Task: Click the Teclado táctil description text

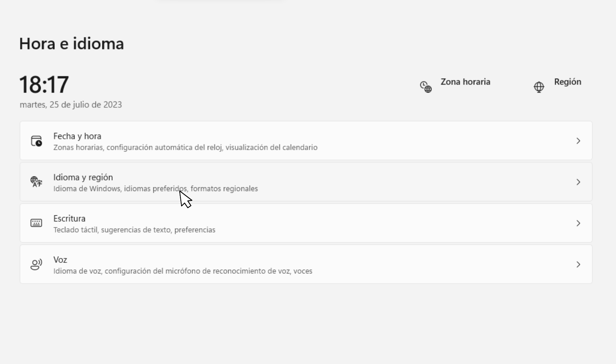Action: pos(134,230)
